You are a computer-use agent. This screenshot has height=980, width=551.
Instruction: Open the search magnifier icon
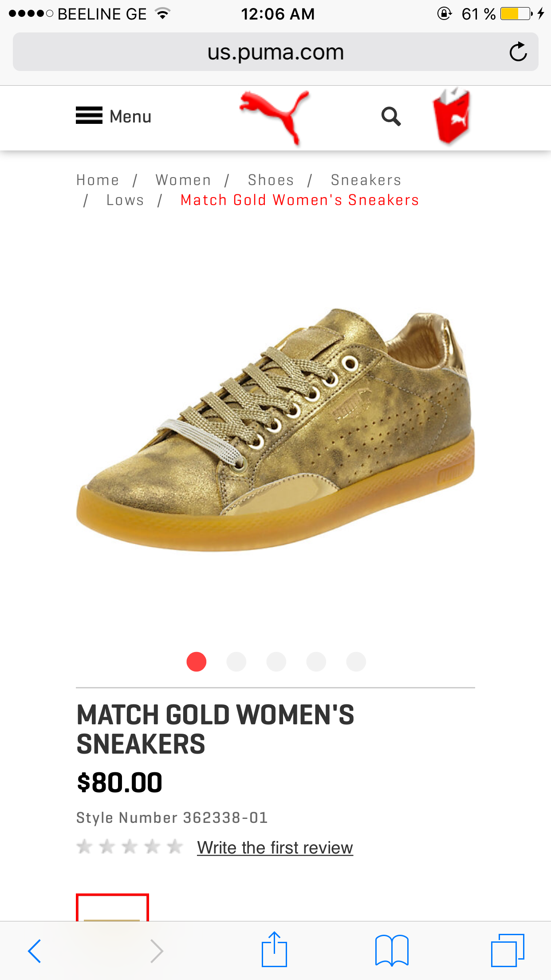[391, 117]
